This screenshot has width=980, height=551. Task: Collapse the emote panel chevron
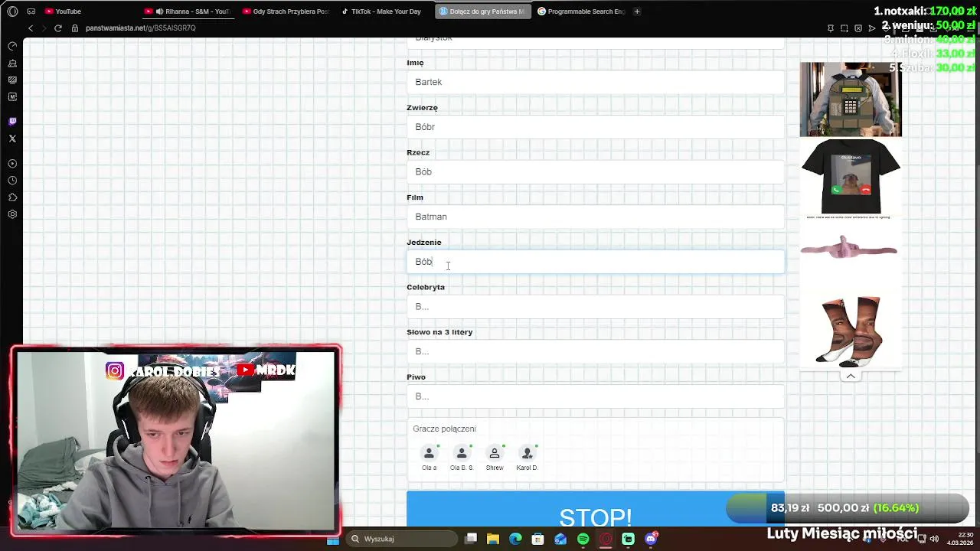coord(851,376)
